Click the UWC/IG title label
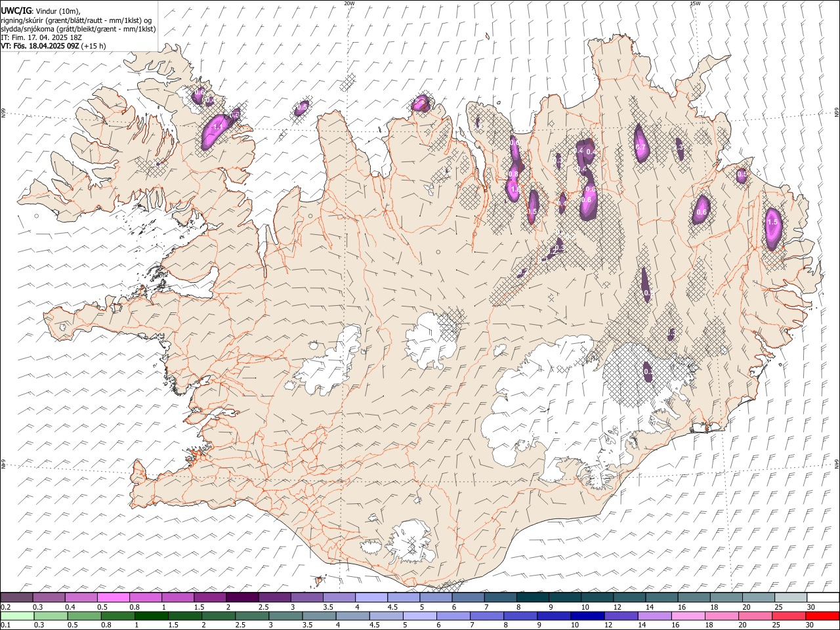Viewport: 840px width, 630px height. point(16,10)
